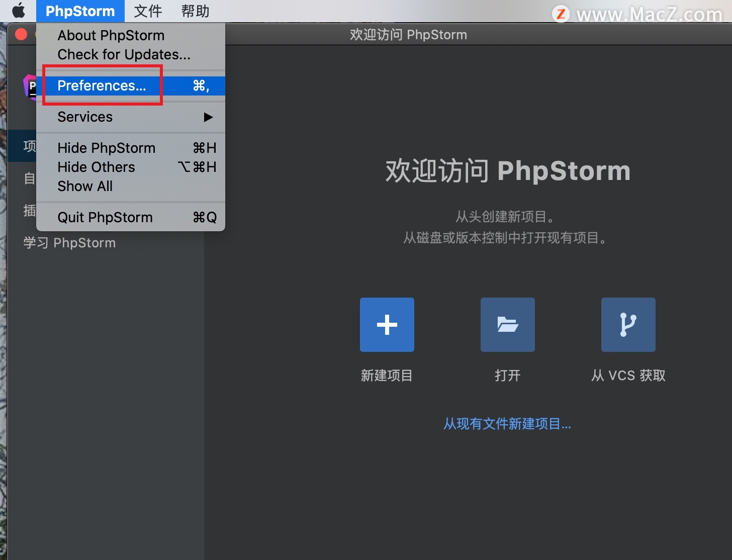Open the 文件 menu
This screenshot has height=560, width=732.
click(x=148, y=11)
